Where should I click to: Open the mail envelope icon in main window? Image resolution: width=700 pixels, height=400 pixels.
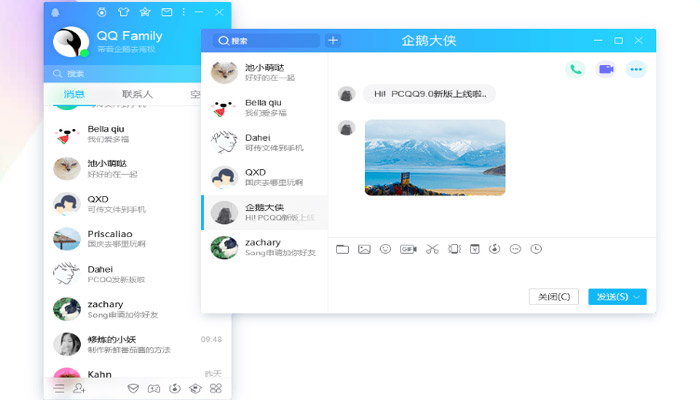click(167, 12)
